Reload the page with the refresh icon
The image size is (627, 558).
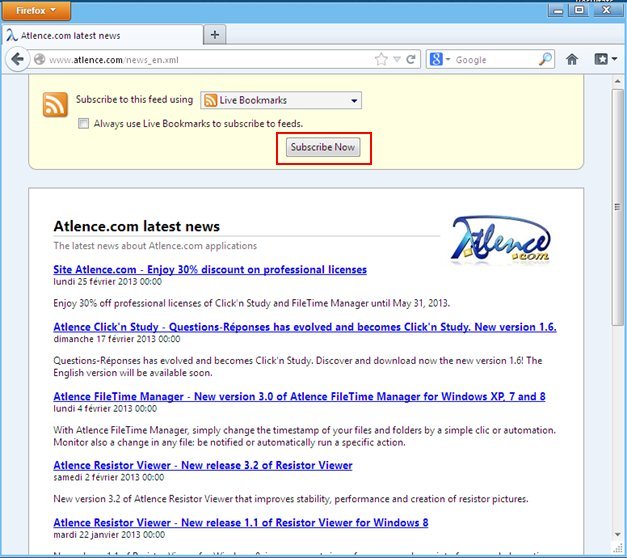411,60
